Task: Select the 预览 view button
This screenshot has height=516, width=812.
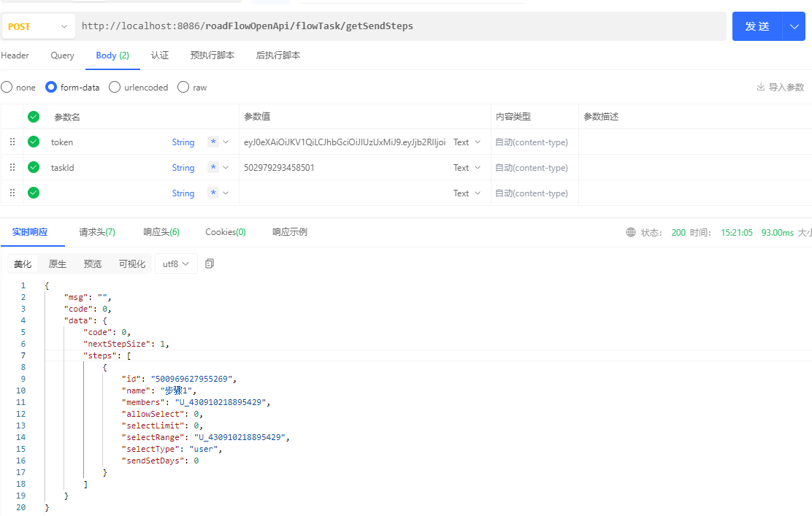Action: click(93, 264)
